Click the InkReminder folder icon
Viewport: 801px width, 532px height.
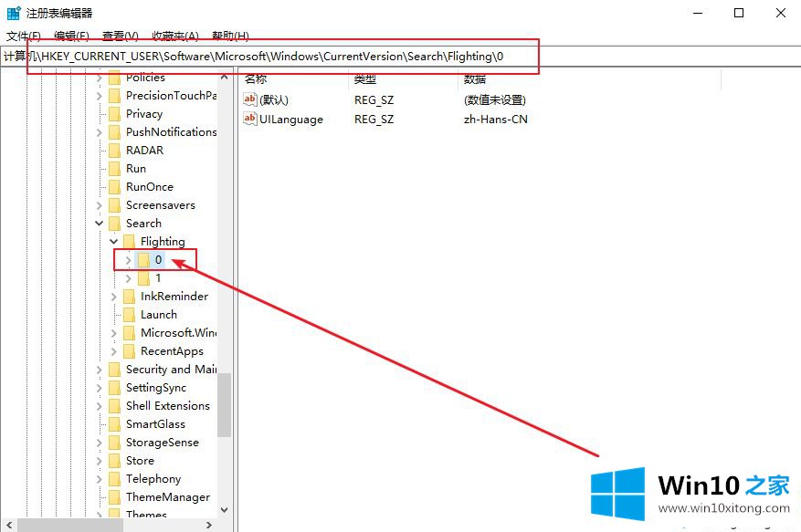130,297
